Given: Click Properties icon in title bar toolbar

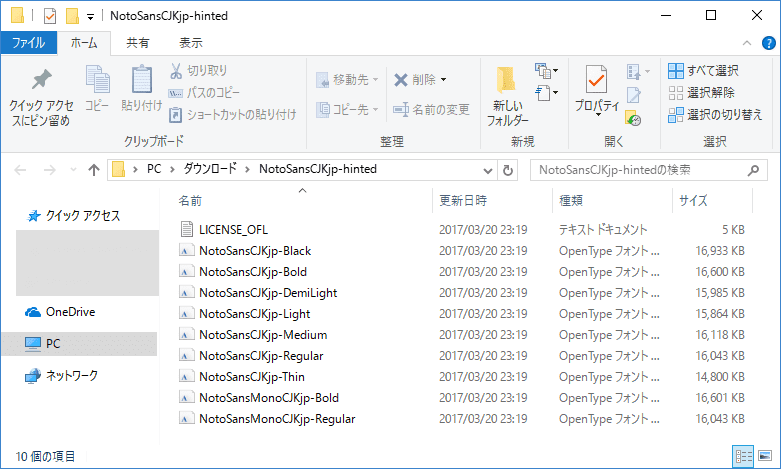Looking at the screenshot, I should (x=50, y=16).
